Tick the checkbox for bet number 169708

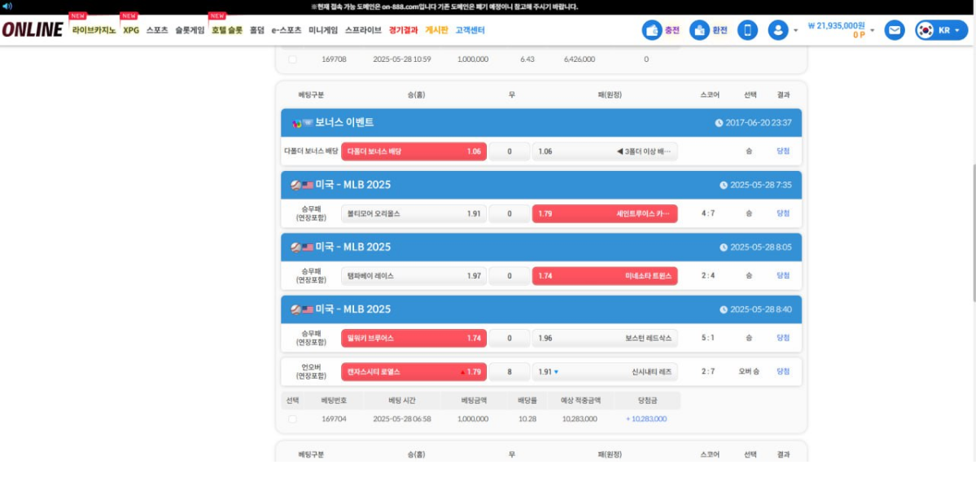(x=292, y=59)
